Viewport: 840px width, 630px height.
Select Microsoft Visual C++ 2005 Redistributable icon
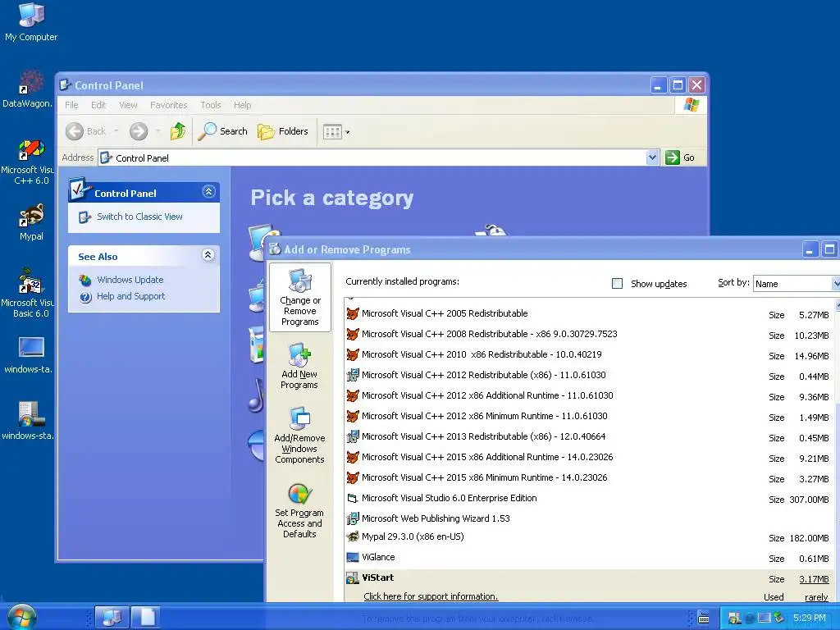[x=353, y=313]
